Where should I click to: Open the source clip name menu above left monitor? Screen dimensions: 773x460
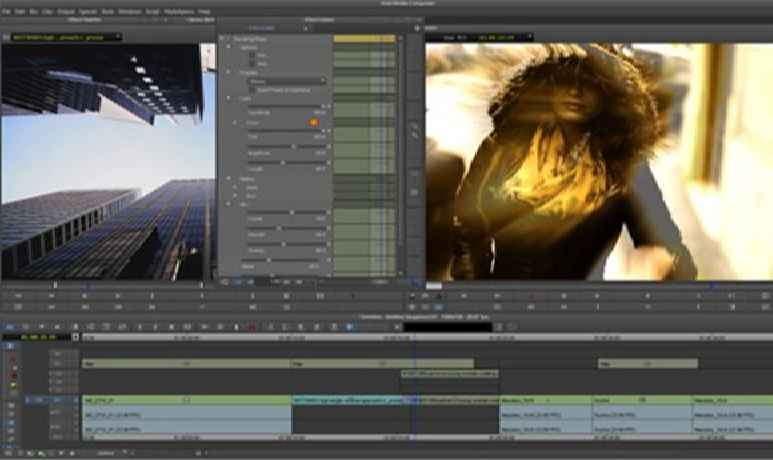tap(62, 37)
